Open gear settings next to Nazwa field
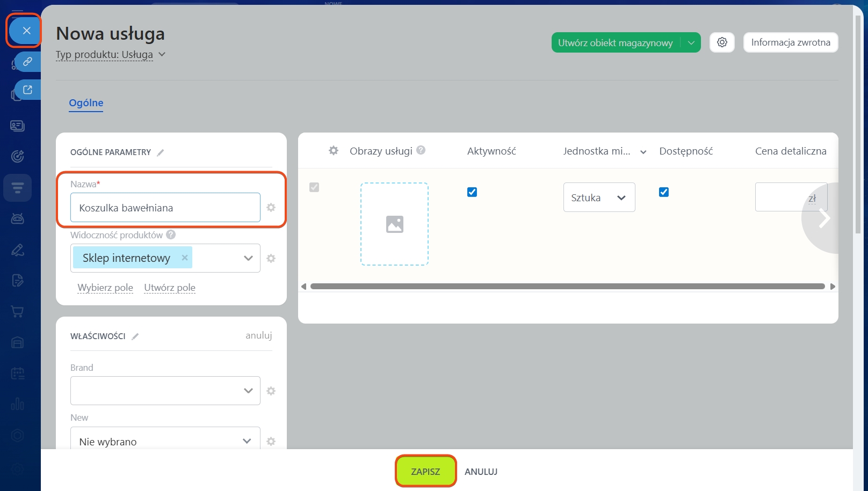This screenshot has height=491, width=868. point(271,208)
